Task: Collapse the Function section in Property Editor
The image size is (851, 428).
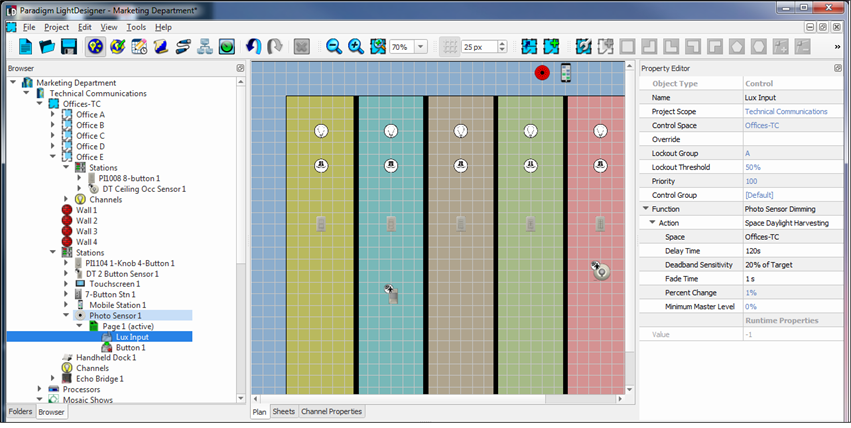Action: 645,209
